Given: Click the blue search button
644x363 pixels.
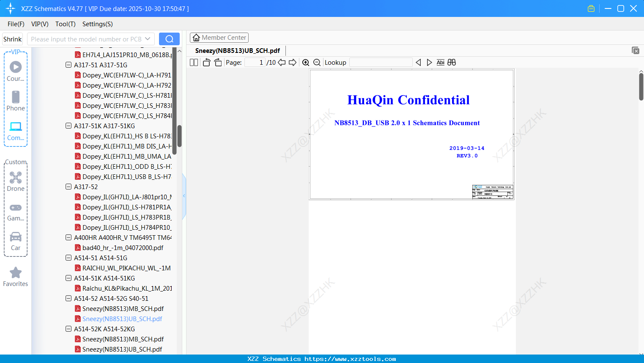Looking at the screenshot, I should tap(169, 39).
